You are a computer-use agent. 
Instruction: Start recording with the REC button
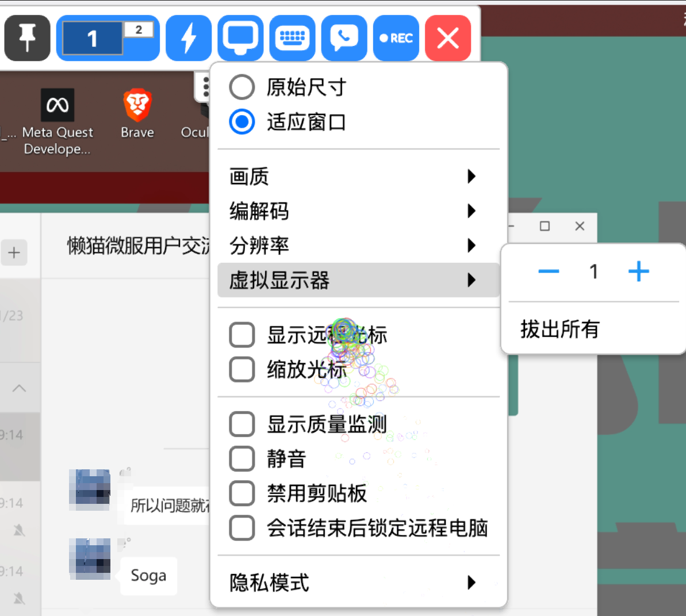point(396,38)
